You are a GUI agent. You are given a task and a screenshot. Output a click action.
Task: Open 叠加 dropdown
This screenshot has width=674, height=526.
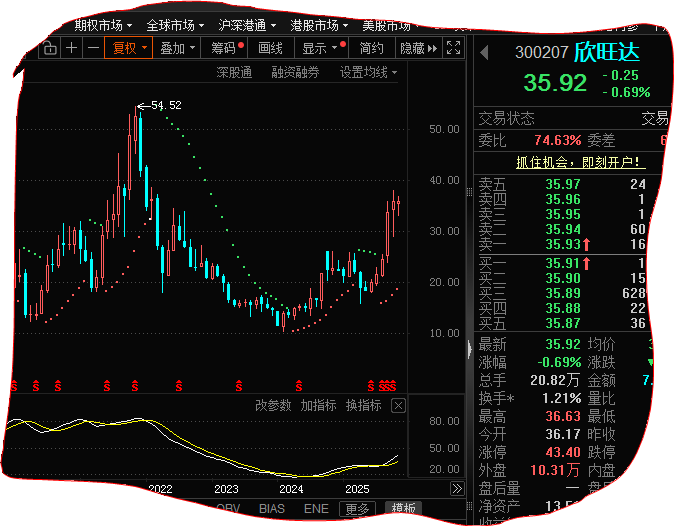(x=178, y=48)
